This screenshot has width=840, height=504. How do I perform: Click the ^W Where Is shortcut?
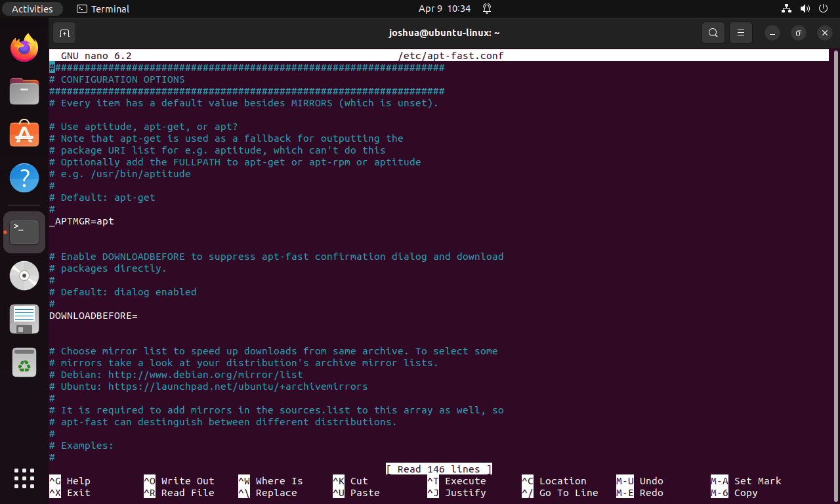tap(271, 481)
